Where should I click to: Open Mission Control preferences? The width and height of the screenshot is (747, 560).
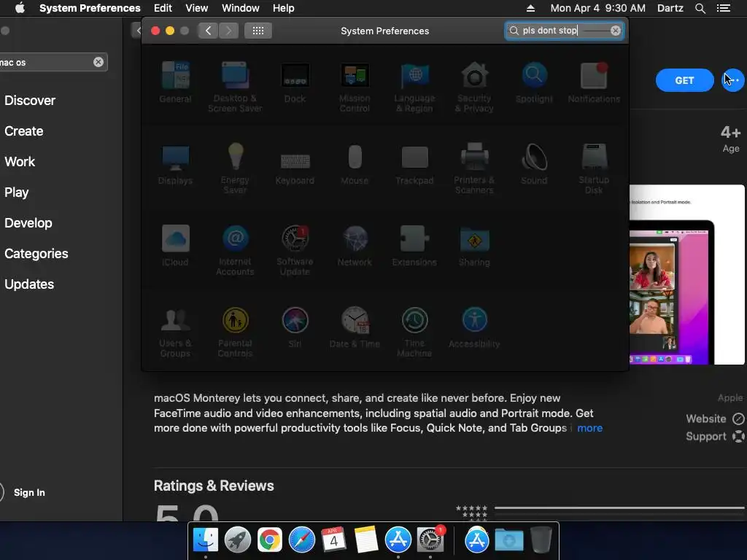click(355, 87)
